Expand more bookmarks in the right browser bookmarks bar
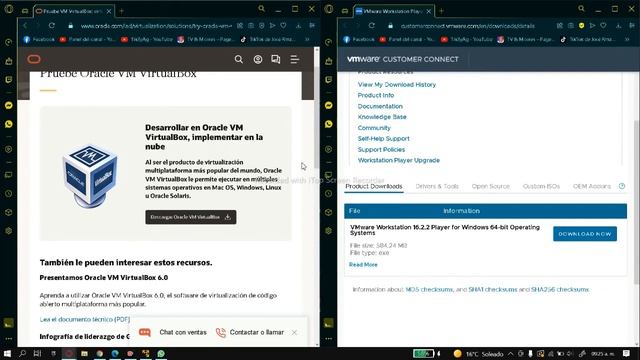Viewport: 640px width, 360px height. point(627,40)
